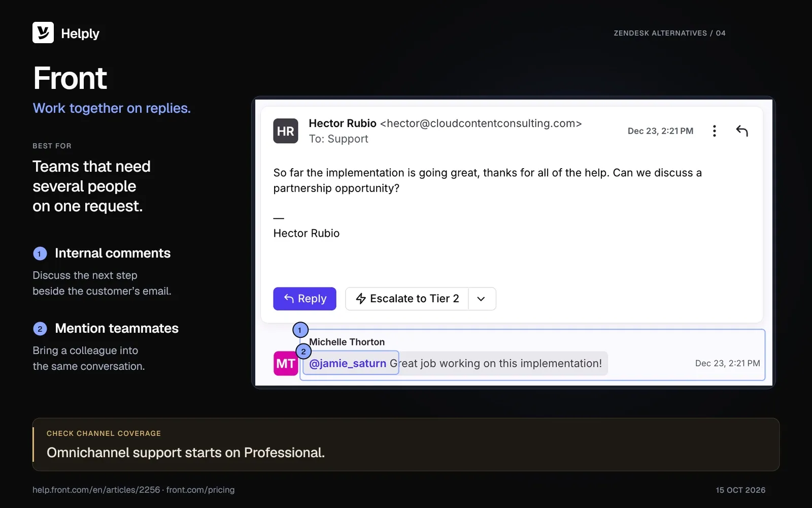Click "Mention teammates" heading
The width and height of the screenshot is (812, 508).
click(117, 328)
